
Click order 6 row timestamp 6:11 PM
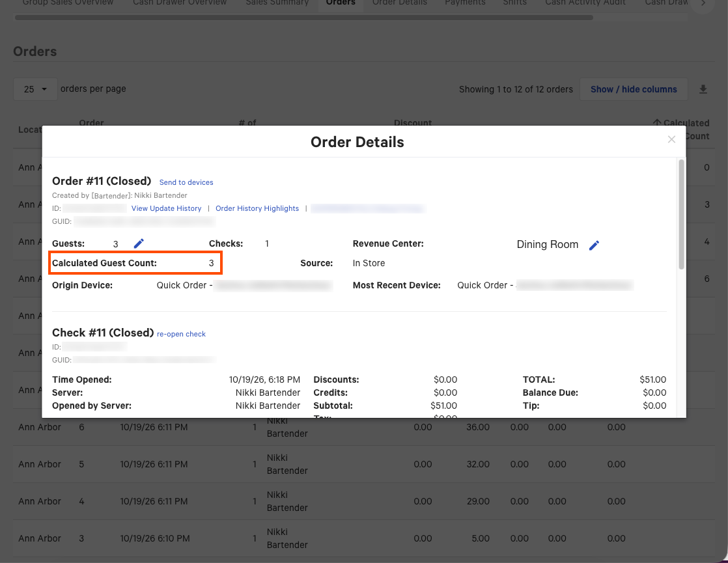click(154, 427)
